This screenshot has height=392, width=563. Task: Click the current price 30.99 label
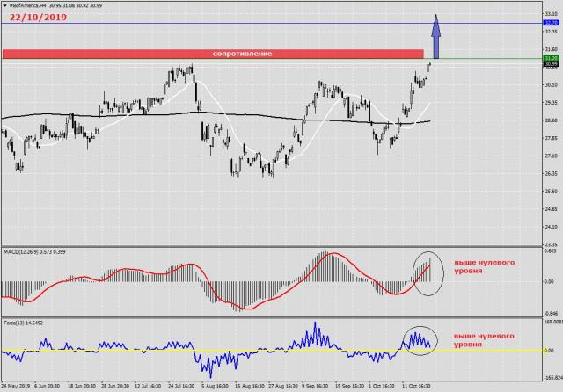tap(551, 64)
